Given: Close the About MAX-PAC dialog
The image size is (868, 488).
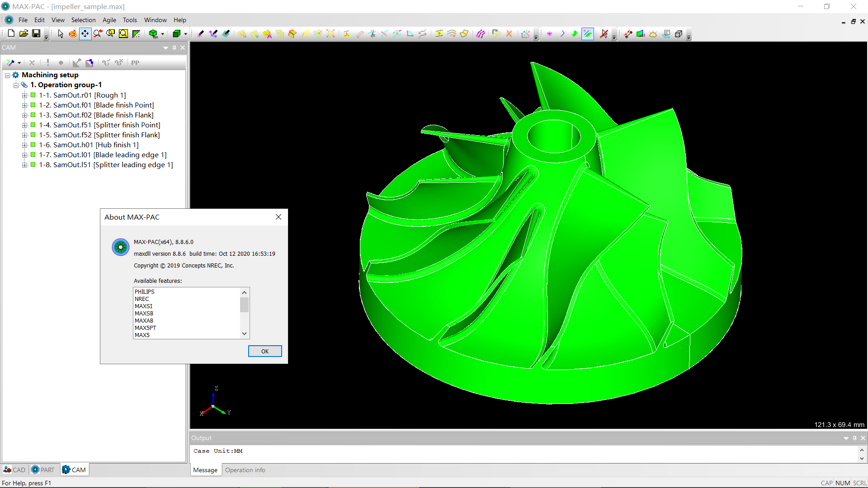Looking at the screenshot, I should (x=278, y=217).
